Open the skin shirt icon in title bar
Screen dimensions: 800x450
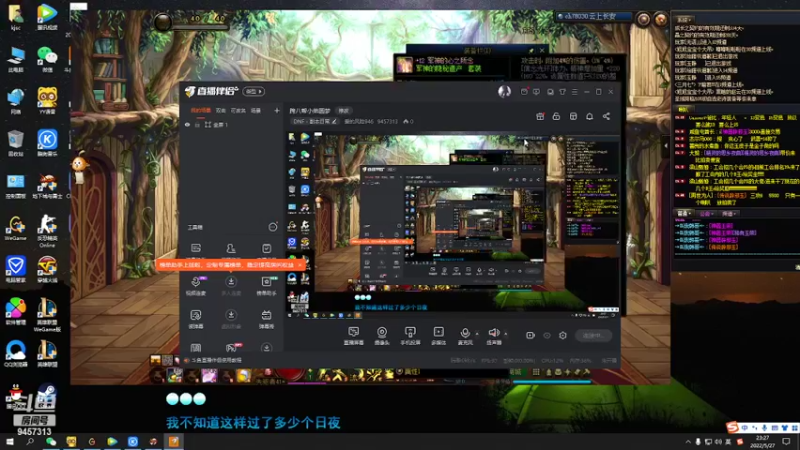pos(562,92)
